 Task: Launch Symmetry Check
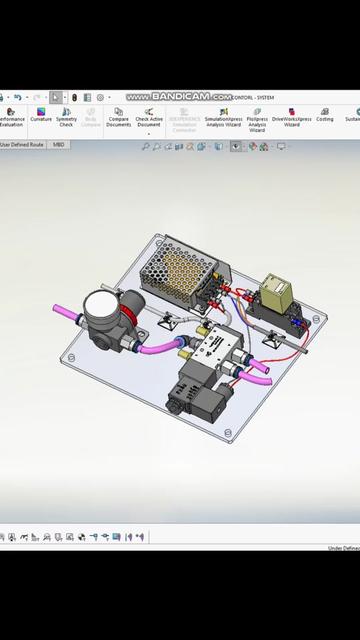click(x=66, y=118)
